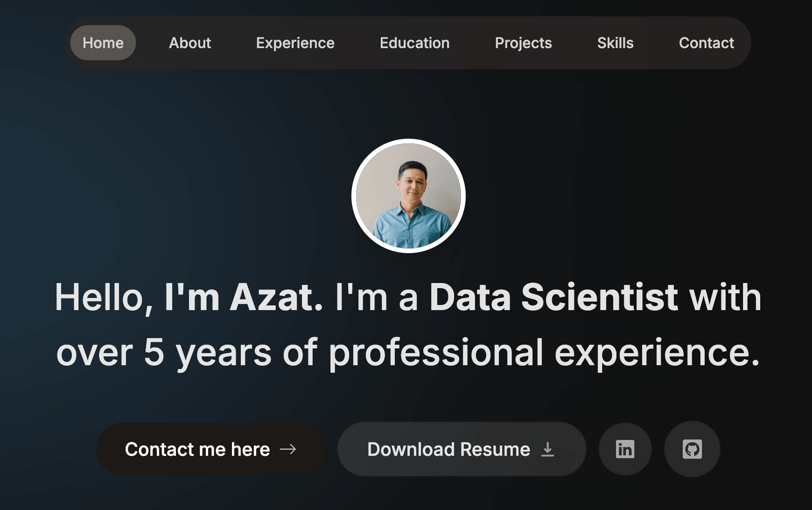The height and width of the screenshot is (510, 812).
Task: Open the Education nav item
Action: [415, 43]
